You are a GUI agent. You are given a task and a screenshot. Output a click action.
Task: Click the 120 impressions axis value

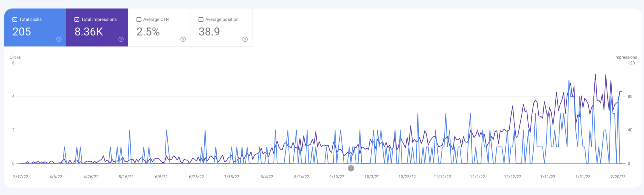pyautogui.click(x=631, y=63)
